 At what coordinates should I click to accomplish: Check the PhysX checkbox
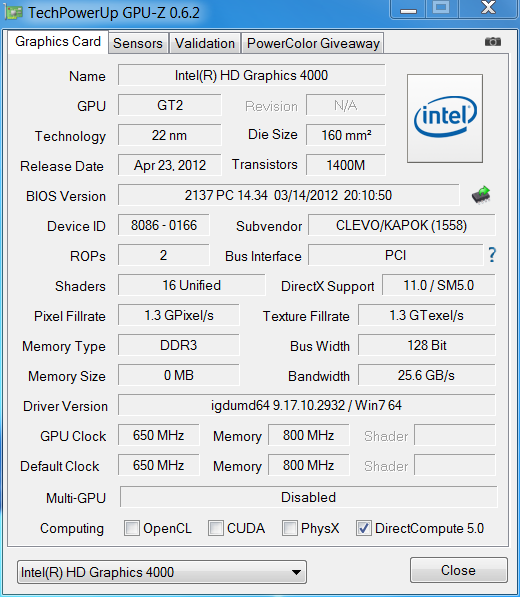pyautogui.click(x=289, y=528)
